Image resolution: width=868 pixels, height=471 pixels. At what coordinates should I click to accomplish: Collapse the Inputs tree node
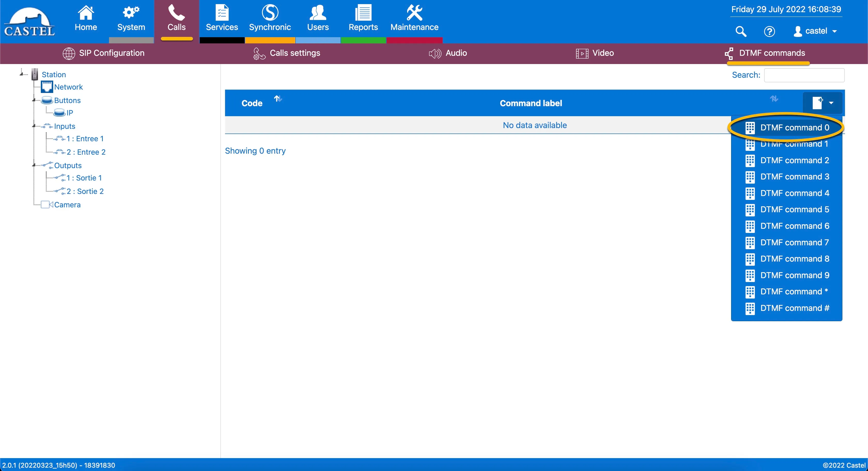34,126
